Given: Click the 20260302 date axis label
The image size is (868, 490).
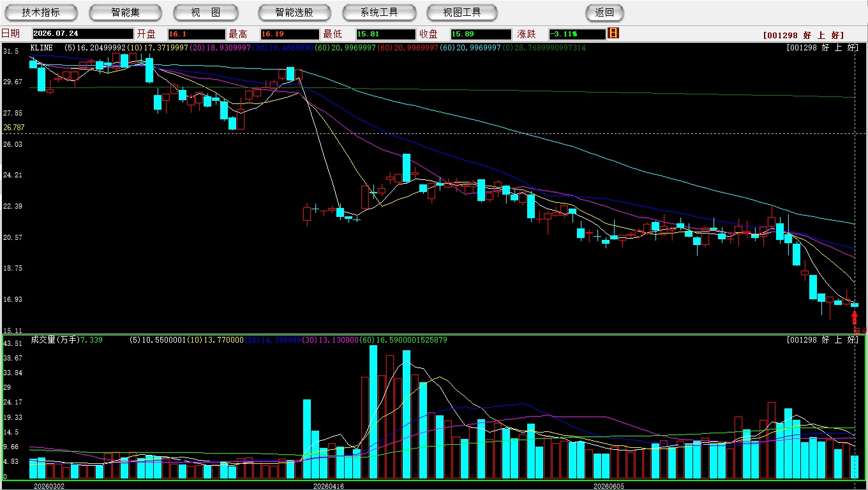Looking at the screenshot, I should coord(49,486).
